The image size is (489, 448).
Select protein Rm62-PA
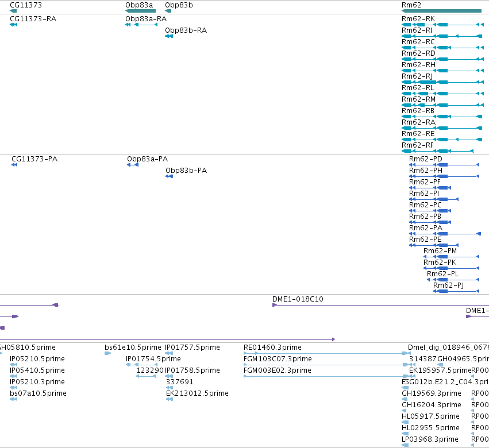click(x=445, y=234)
